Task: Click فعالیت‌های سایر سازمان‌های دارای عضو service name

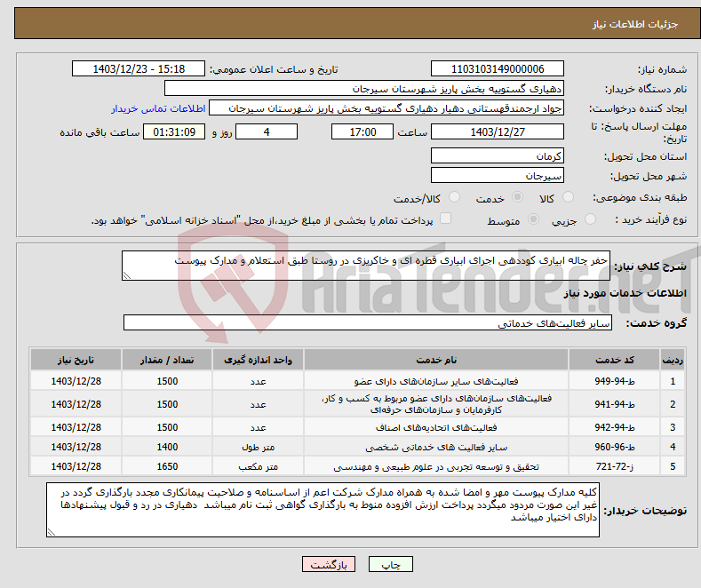Action: [436, 381]
